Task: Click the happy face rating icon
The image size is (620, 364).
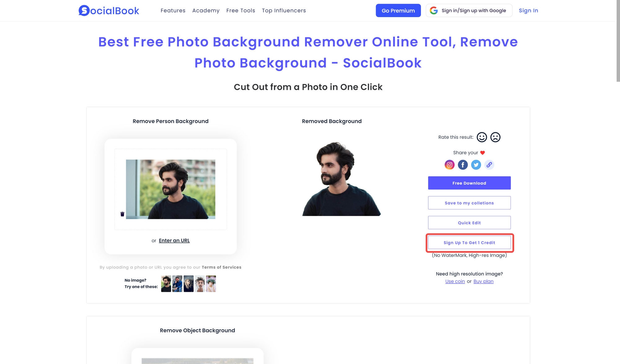Action: [482, 137]
